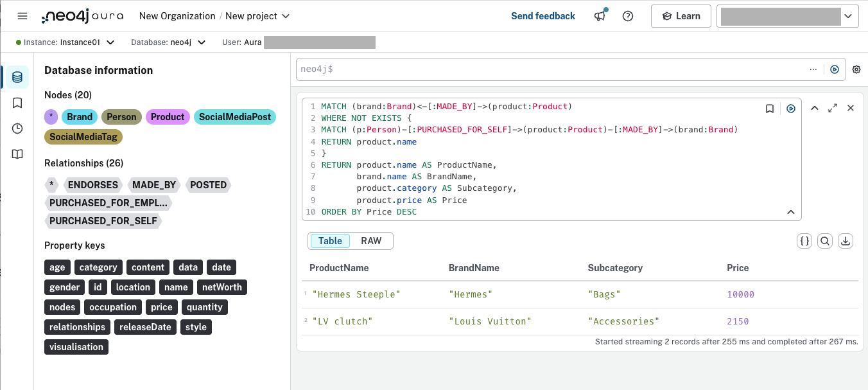Select the Table result view

point(330,241)
